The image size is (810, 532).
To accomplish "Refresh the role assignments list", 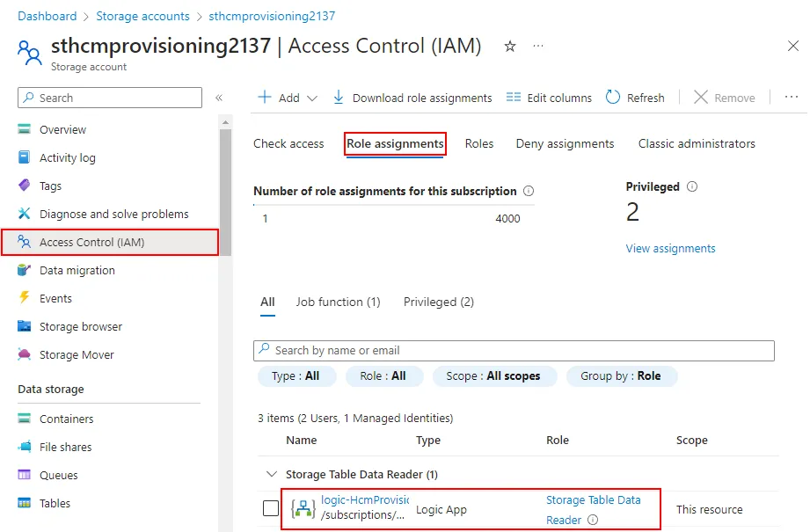I will (635, 98).
